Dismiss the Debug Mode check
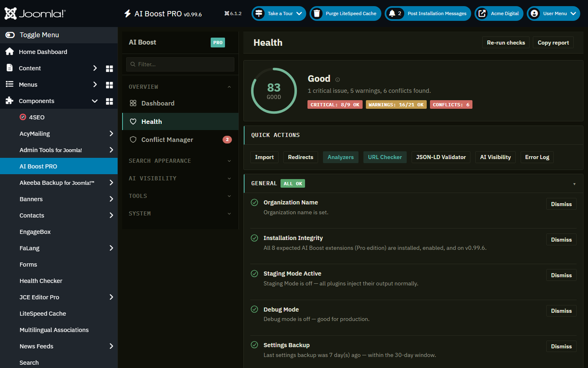Viewport: 588px width, 368px height. click(561, 311)
